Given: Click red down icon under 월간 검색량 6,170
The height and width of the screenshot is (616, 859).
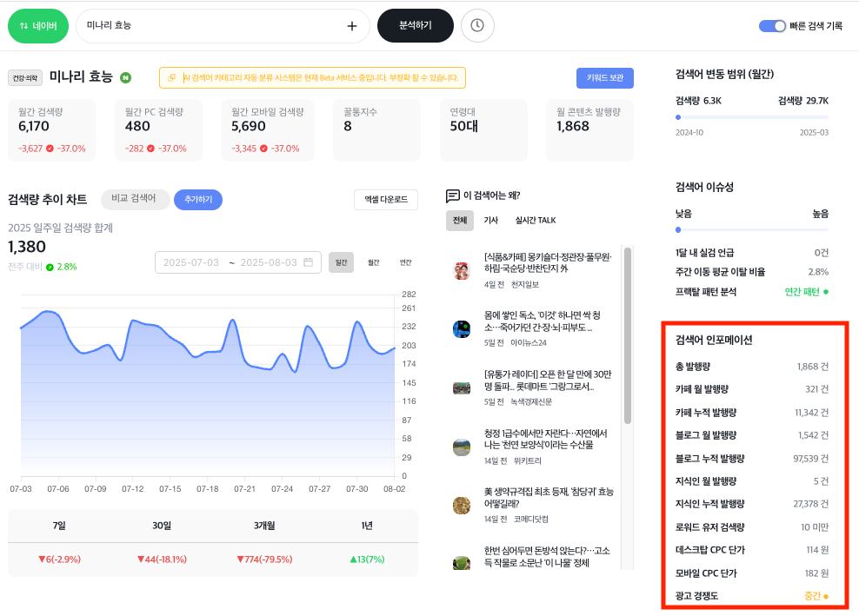Looking at the screenshot, I should [x=50, y=149].
